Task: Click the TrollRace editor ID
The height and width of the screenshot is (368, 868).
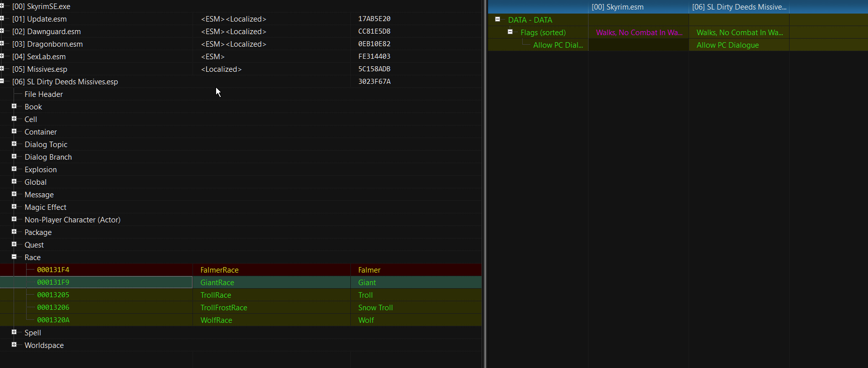Action: click(x=216, y=295)
